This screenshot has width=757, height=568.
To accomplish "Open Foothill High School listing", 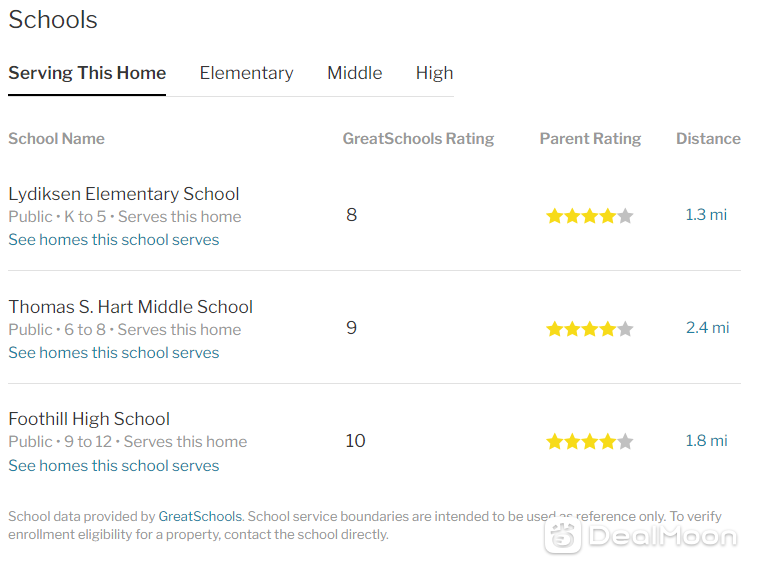I will [89, 419].
